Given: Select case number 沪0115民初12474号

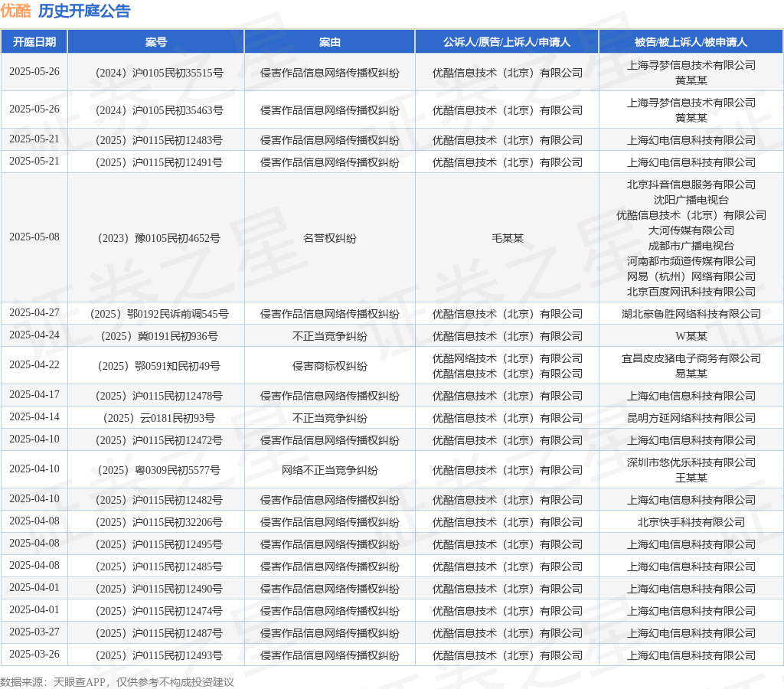Looking at the screenshot, I should (159, 611).
